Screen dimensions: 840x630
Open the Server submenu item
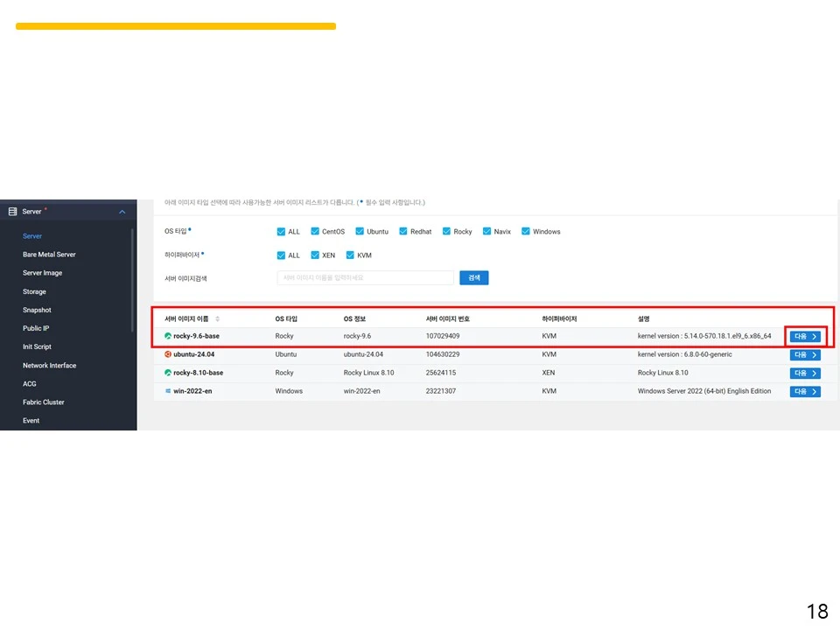[x=32, y=236]
